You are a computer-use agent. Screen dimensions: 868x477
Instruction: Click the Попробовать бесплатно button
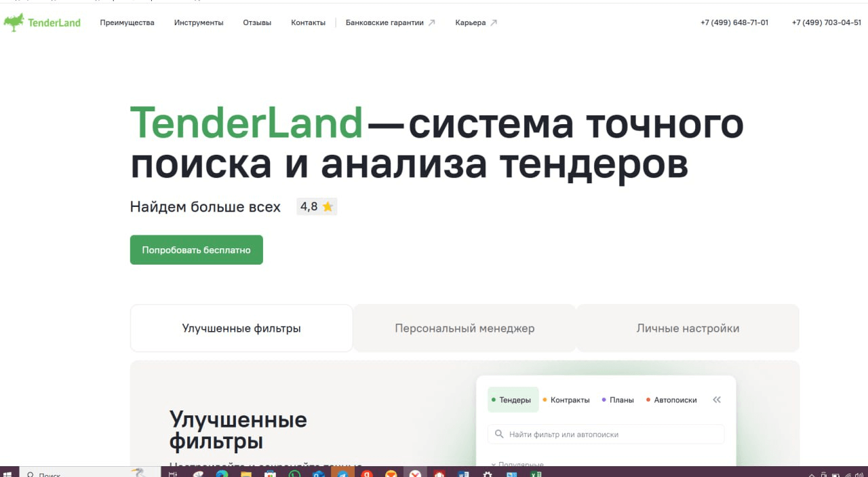pos(197,250)
